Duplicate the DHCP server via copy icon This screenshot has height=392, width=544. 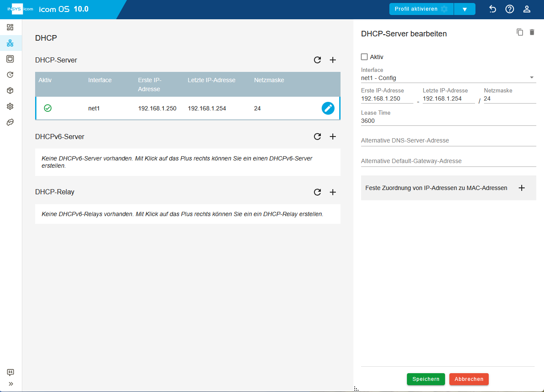[x=520, y=32]
